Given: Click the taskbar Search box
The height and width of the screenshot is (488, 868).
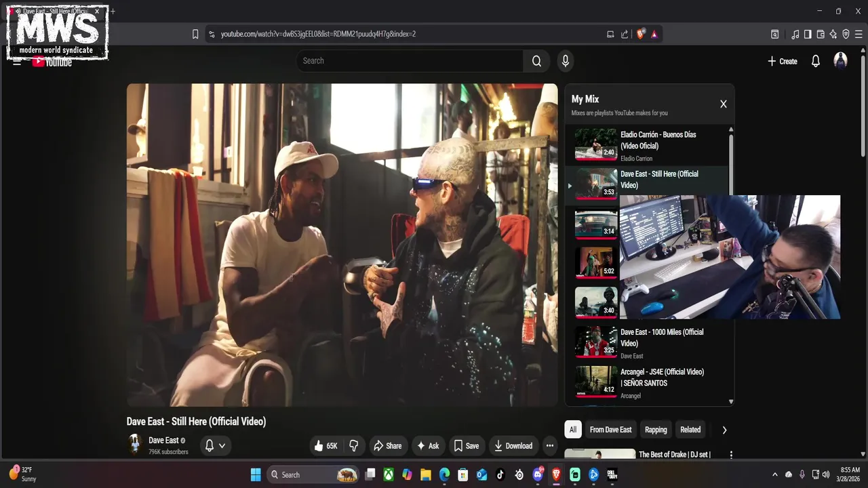Looking at the screenshot, I should [x=312, y=474].
